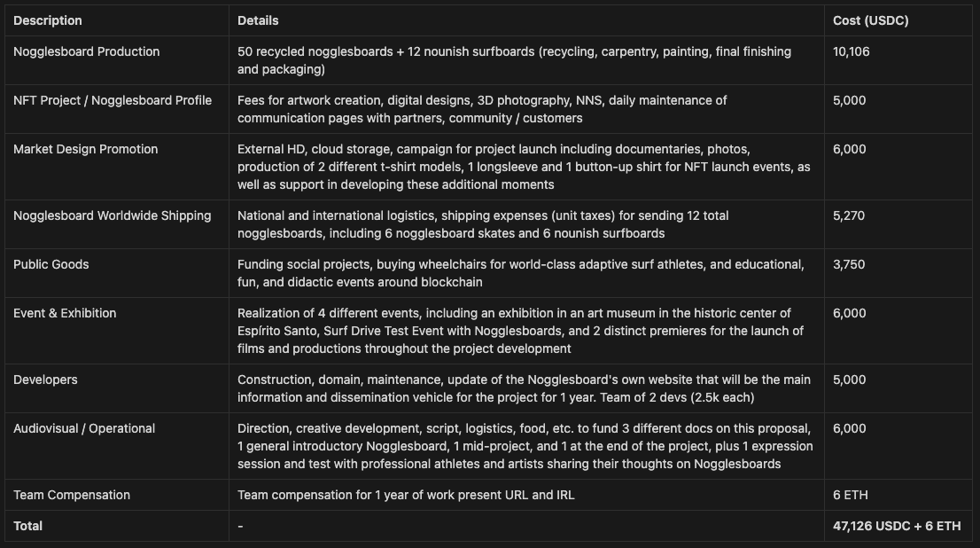Click the 5,270 shipping cost value
Image resolution: width=980 pixels, height=548 pixels.
click(x=849, y=215)
